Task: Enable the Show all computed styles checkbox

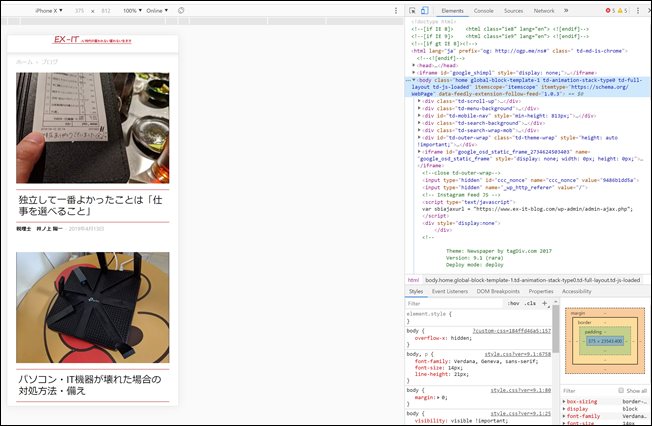Action: point(621,390)
